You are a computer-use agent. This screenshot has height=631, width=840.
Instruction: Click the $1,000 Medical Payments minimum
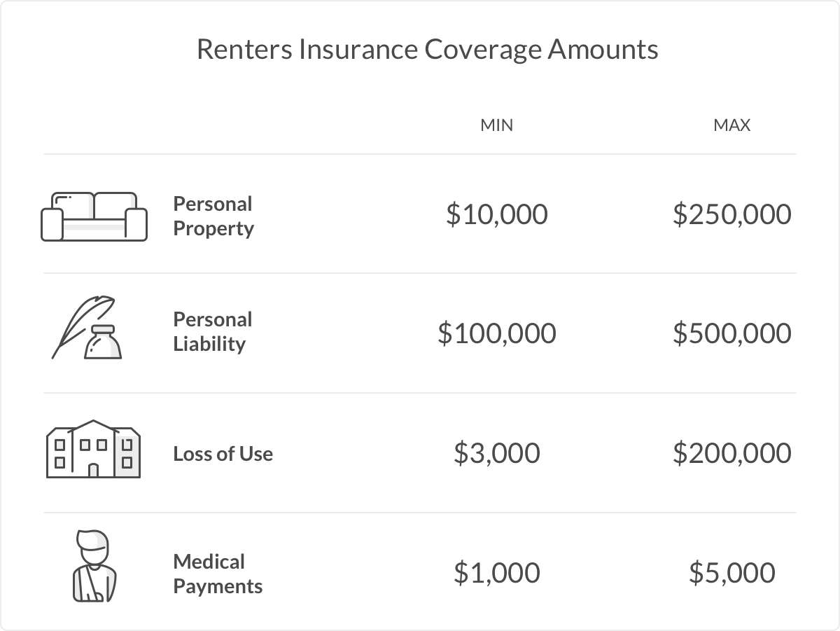coord(496,573)
